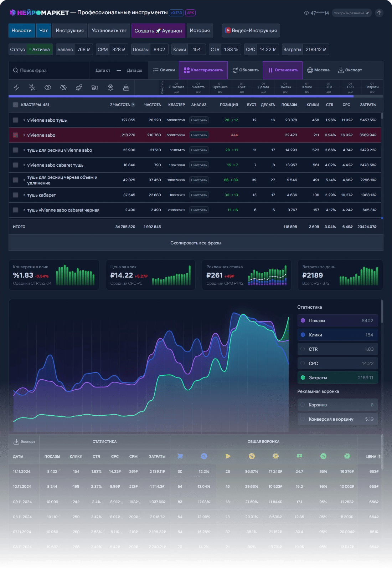Click the crossed-out eye filter icon
Screen dimensions: 392x588
coord(63,87)
